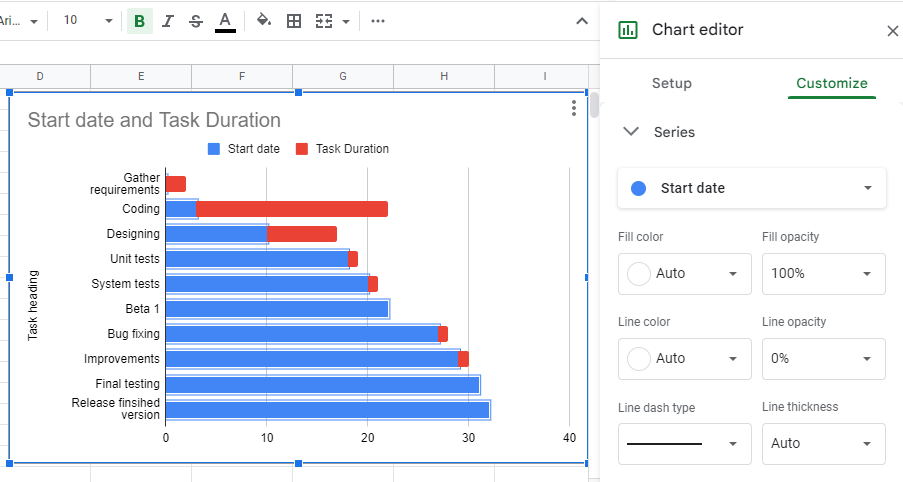Collapse the toolbar with the up chevron
The image size is (903, 482).
[x=582, y=21]
